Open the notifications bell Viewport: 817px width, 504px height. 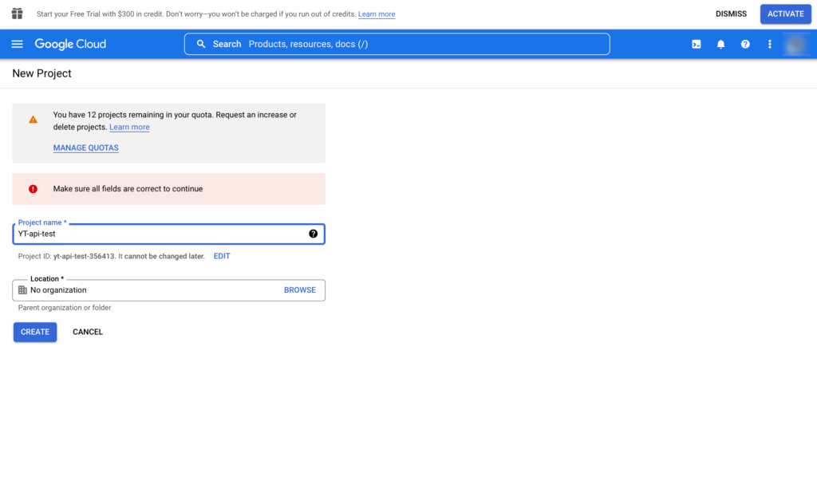[x=720, y=45]
